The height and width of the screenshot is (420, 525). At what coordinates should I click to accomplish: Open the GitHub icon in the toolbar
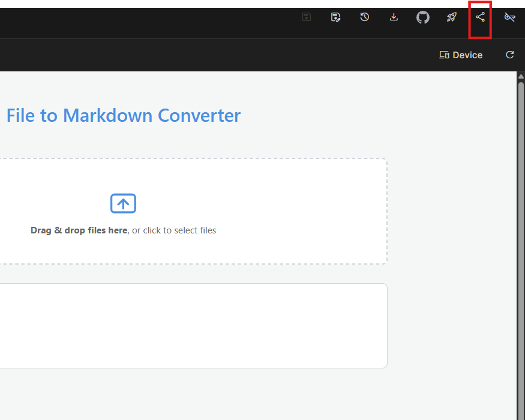pos(423,17)
